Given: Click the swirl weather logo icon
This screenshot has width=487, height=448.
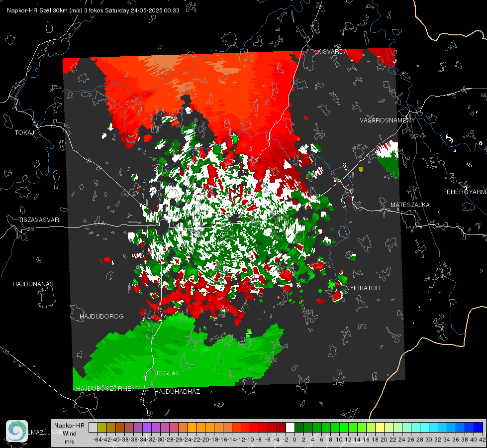Looking at the screenshot, I should tap(17, 431).
